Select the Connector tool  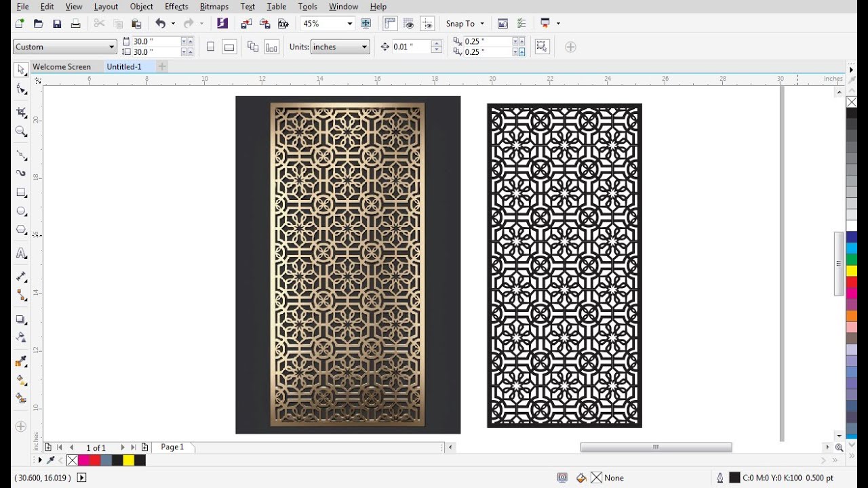21,296
